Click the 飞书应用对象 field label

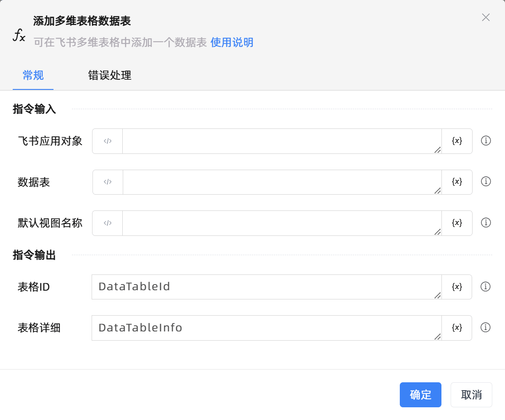point(50,141)
